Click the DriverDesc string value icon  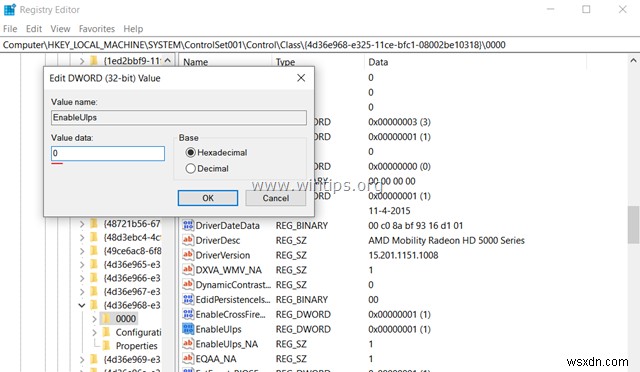click(188, 240)
